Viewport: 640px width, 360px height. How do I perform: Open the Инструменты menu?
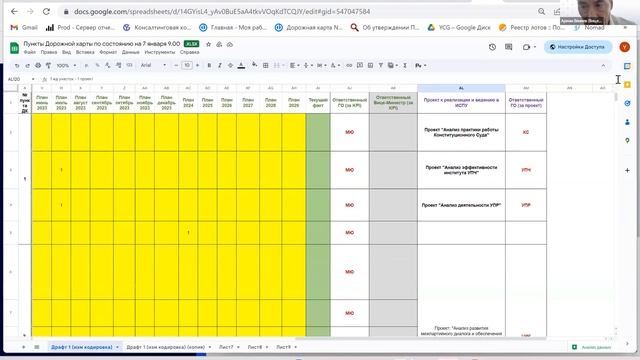tap(160, 52)
